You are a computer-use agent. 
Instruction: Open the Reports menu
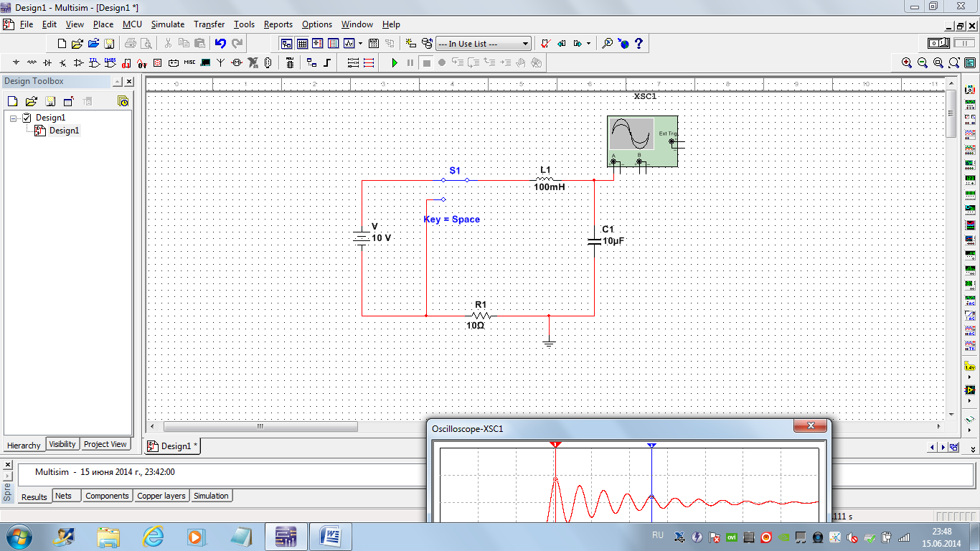(278, 24)
